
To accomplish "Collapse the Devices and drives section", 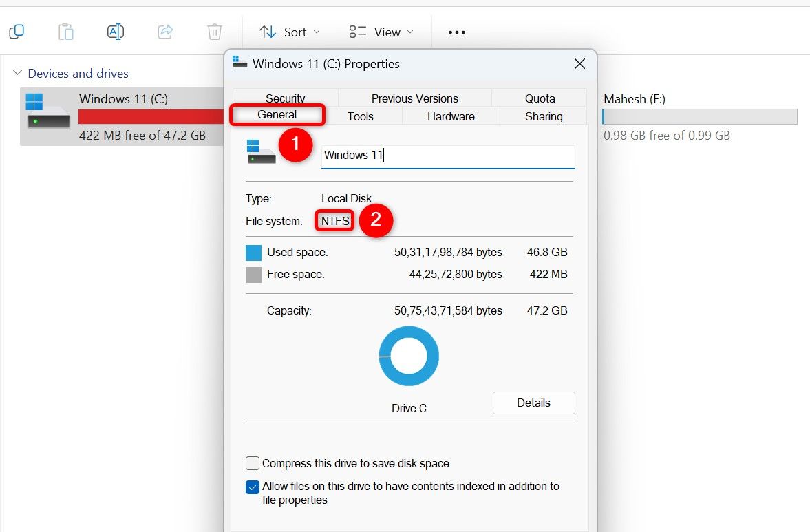I will (19, 74).
